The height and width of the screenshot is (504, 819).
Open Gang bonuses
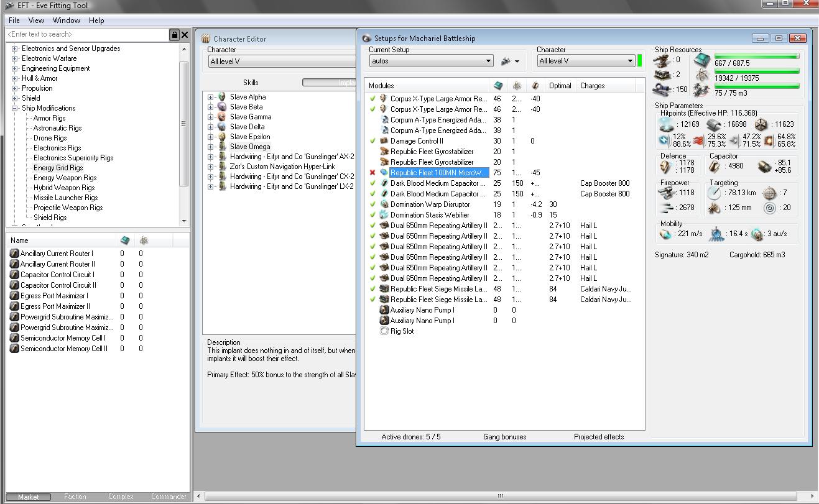504,437
